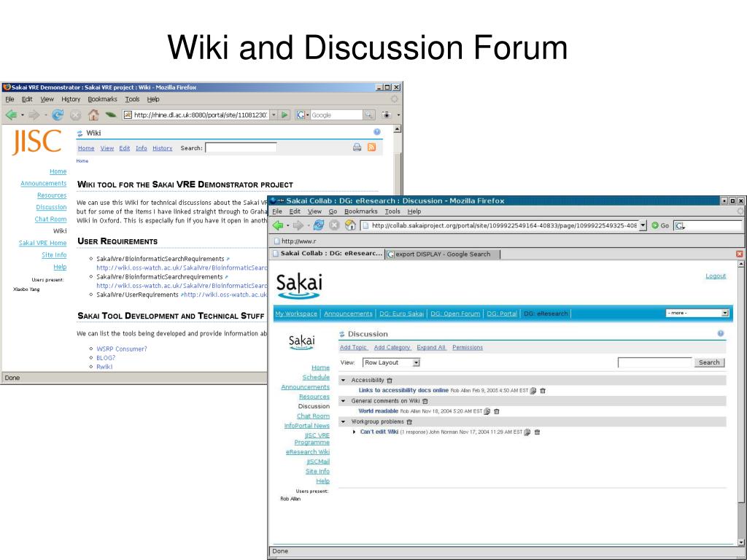
Task: Open the '- more -' sites dropdown
Action: [x=697, y=314]
